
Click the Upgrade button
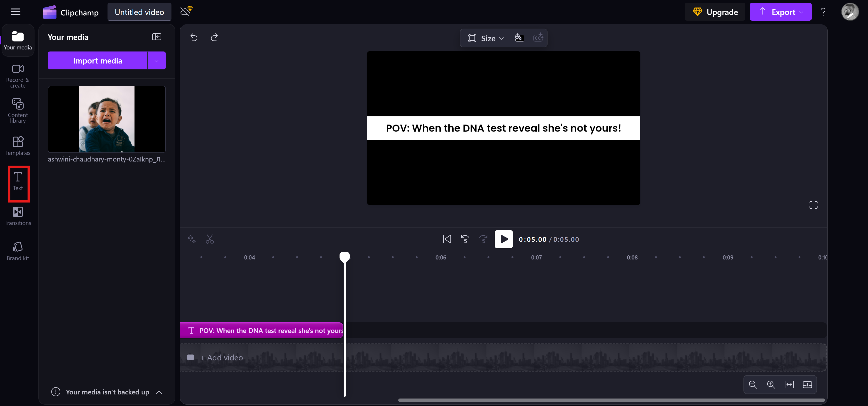[715, 12]
